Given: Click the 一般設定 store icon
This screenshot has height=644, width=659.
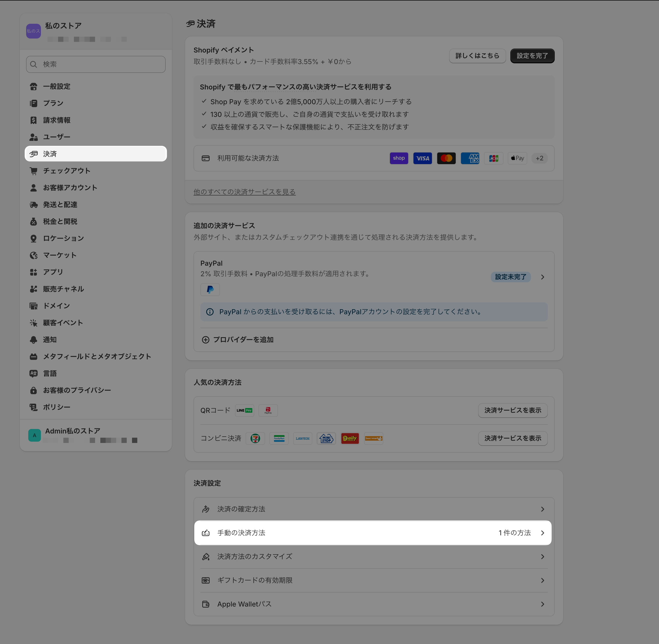Looking at the screenshot, I should (34, 87).
